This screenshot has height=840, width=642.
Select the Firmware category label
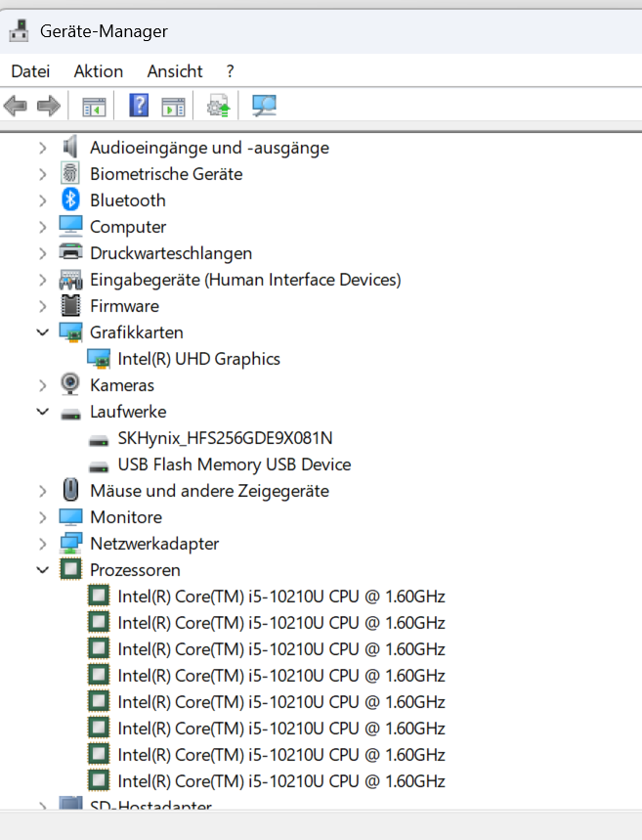coord(124,306)
